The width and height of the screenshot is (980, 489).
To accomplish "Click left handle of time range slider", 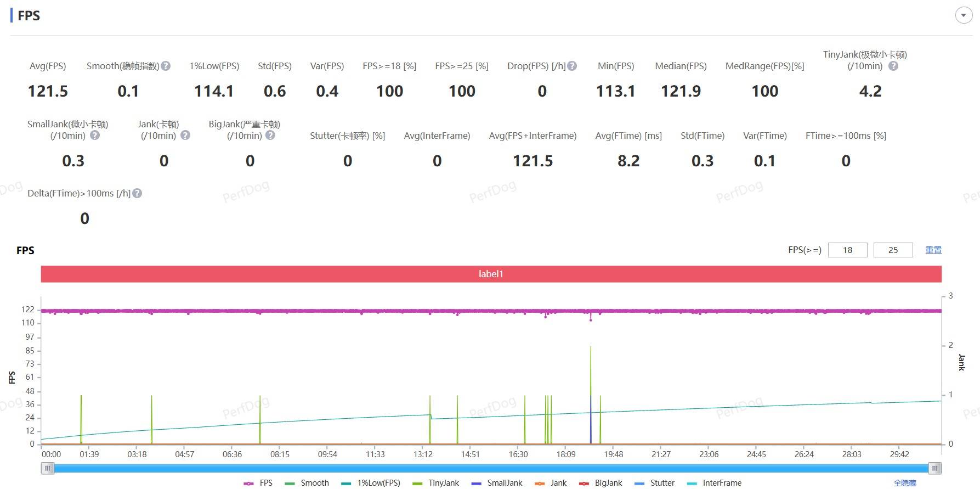I will [48, 468].
